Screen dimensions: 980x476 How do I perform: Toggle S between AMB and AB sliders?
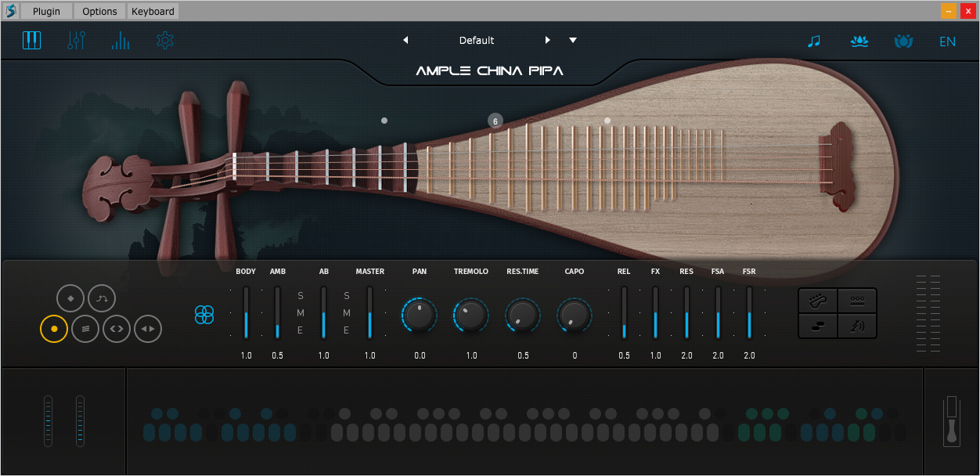click(301, 296)
